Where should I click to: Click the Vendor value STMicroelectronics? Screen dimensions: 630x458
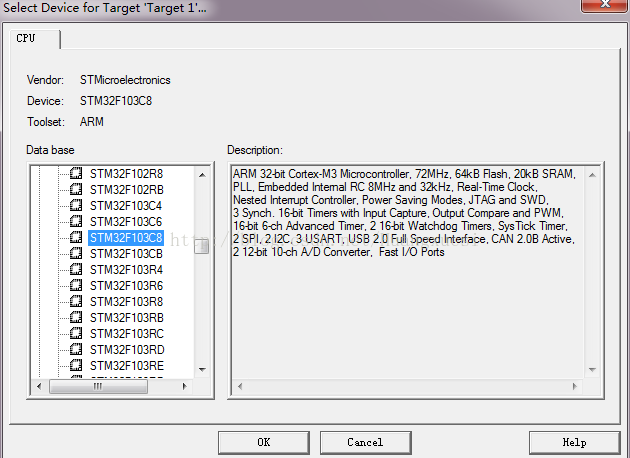click(x=125, y=80)
